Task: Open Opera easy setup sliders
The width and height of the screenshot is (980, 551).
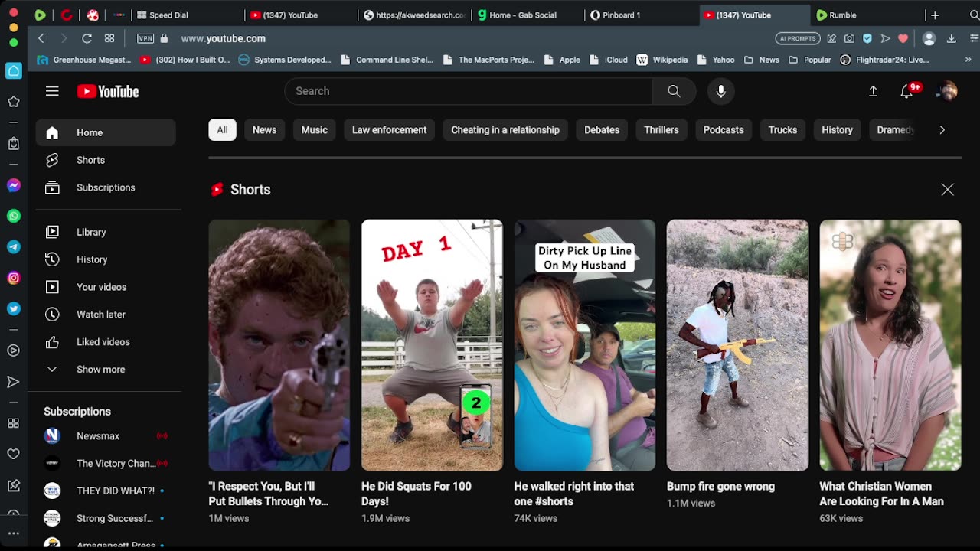Action: coord(973,38)
